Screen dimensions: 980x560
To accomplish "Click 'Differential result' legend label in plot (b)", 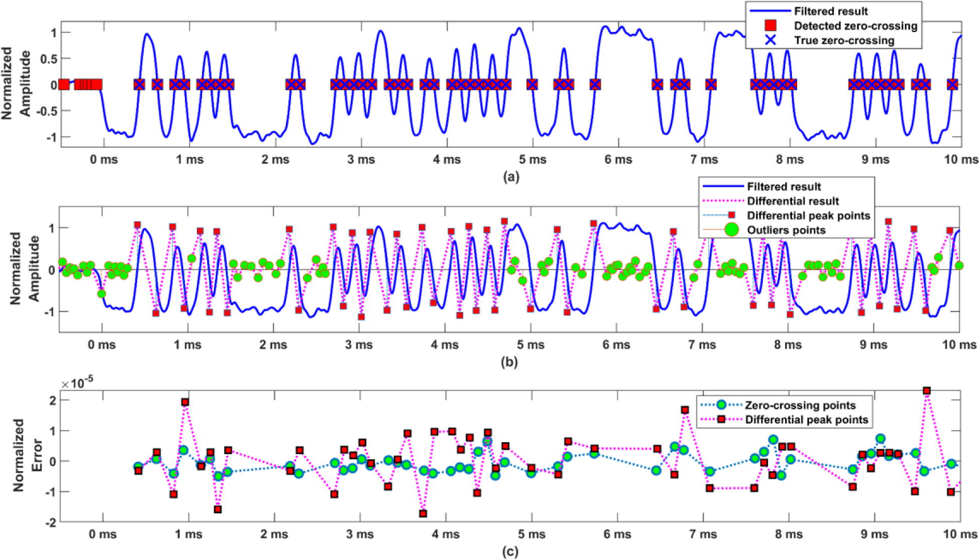I will 793,201.
